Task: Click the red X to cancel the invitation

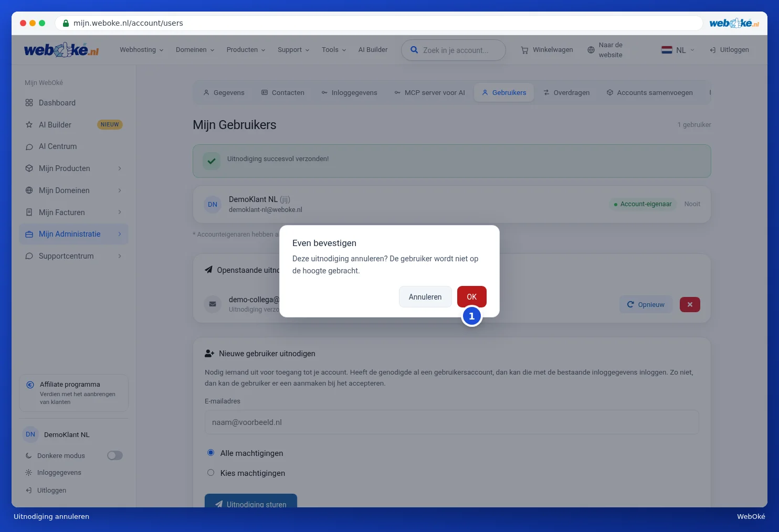Action: tap(690, 304)
